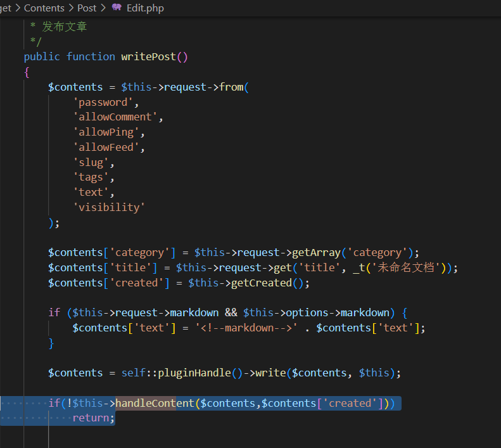Click the 'allowFeed' string
This screenshot has width=501, height=448.
tap(108, 147)
